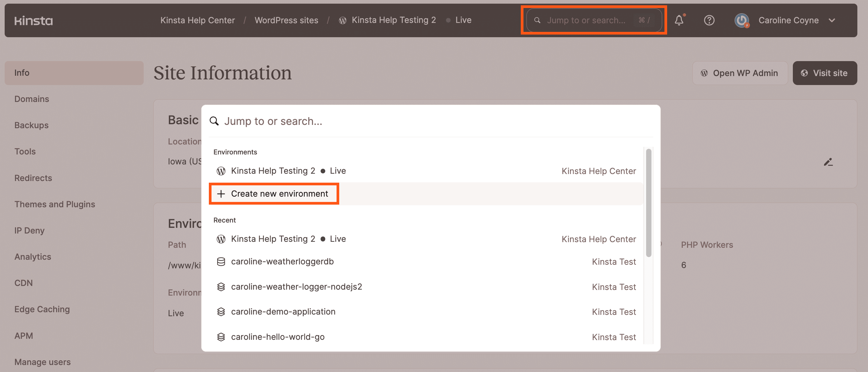
Task: Choose the caroline-hello-world-go result
Action: pyautogui.click(x=278, y=337)
